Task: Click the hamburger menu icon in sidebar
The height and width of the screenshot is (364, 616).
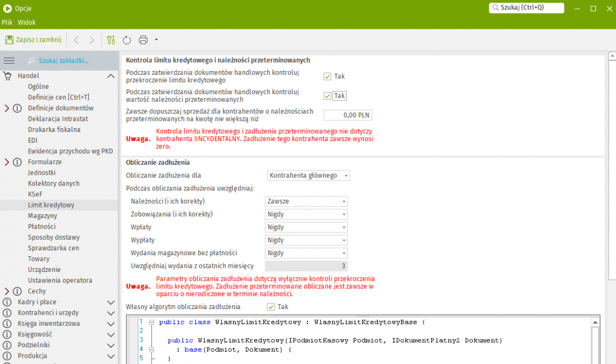Action: click(9, 60)
